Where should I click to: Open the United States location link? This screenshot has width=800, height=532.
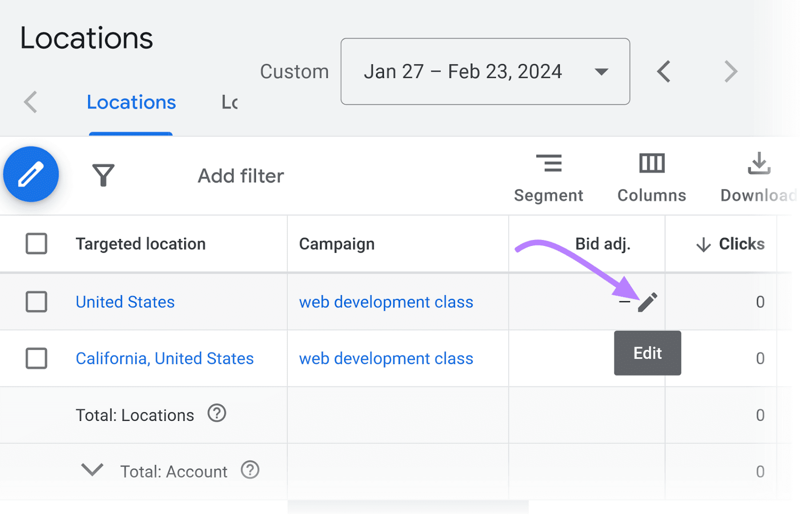pos(125,302)
